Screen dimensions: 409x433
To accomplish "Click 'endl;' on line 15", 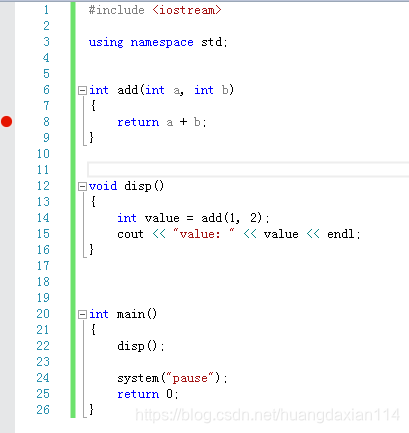I will coord(344,234).
